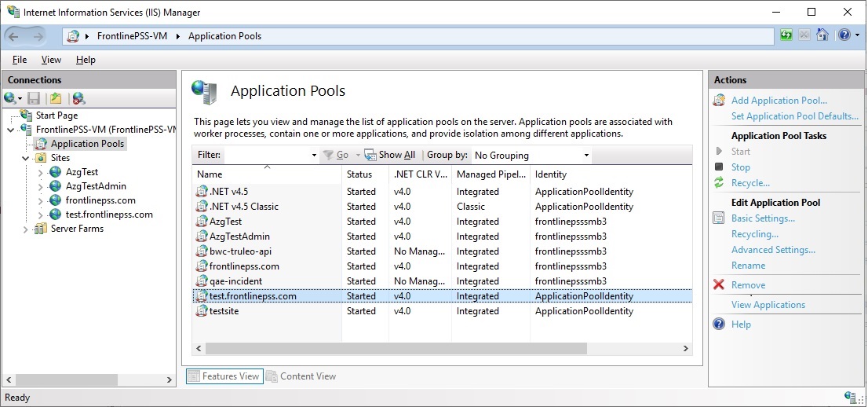Click the Sites folder icon in tree

point(41,158)
